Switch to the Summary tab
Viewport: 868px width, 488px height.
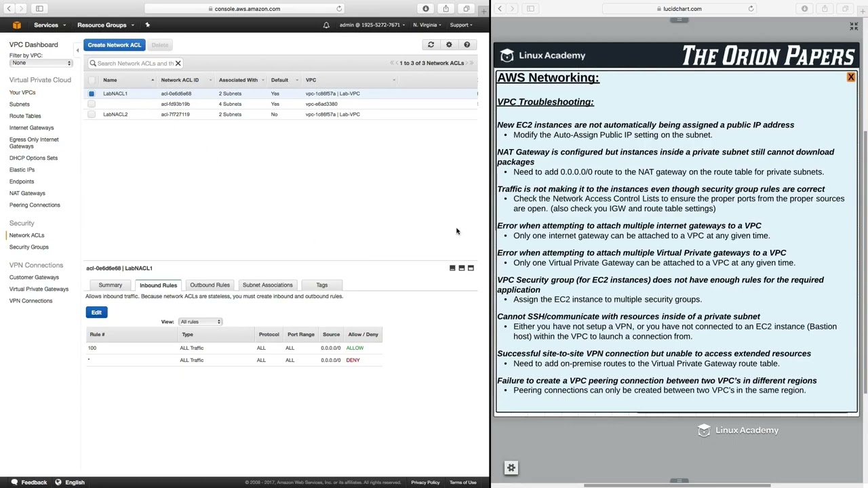point(110,285)
